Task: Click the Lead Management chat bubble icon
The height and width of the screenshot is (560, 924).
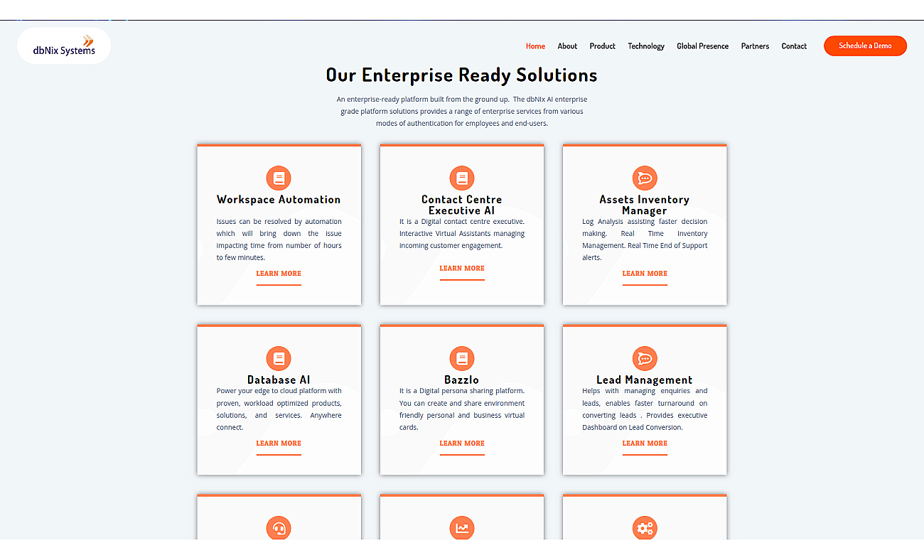Action: [x=645, y=358]
